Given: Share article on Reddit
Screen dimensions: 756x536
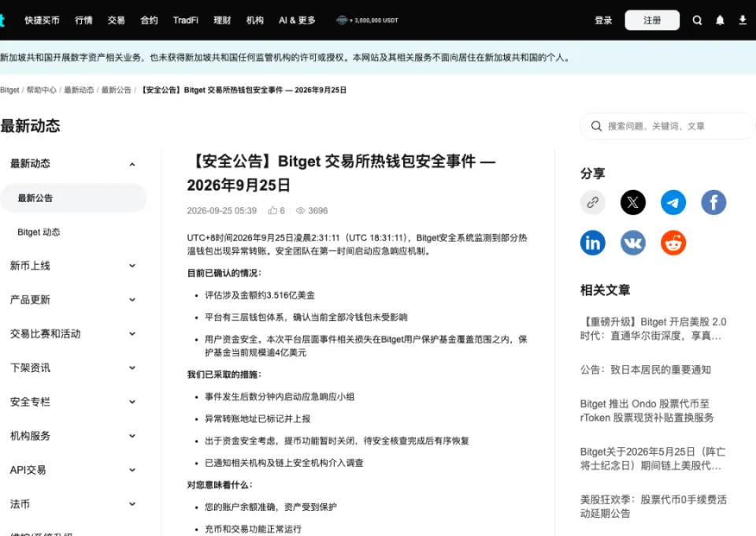Looking at the screenshot, I should tap(673, 243).
